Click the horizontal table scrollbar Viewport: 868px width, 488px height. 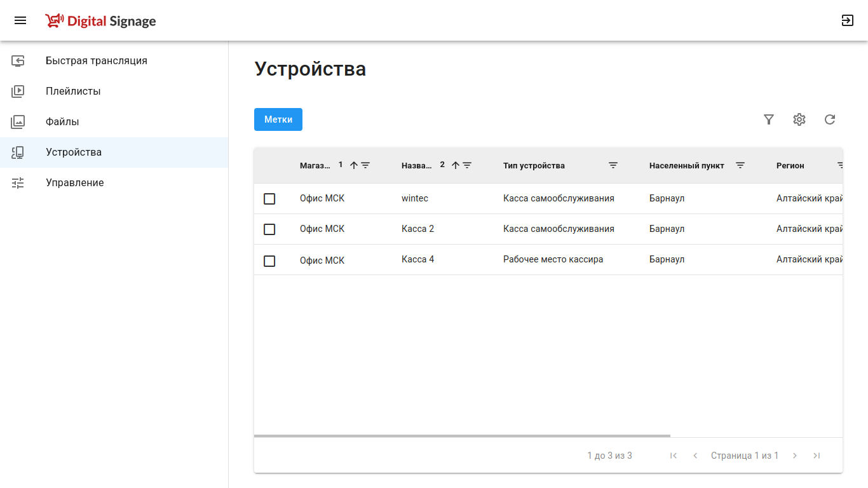point(462,436)
